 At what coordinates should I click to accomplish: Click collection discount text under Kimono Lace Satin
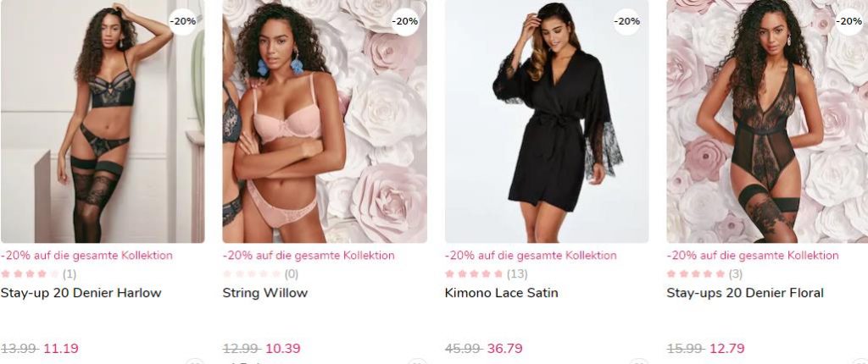point(531,256)
